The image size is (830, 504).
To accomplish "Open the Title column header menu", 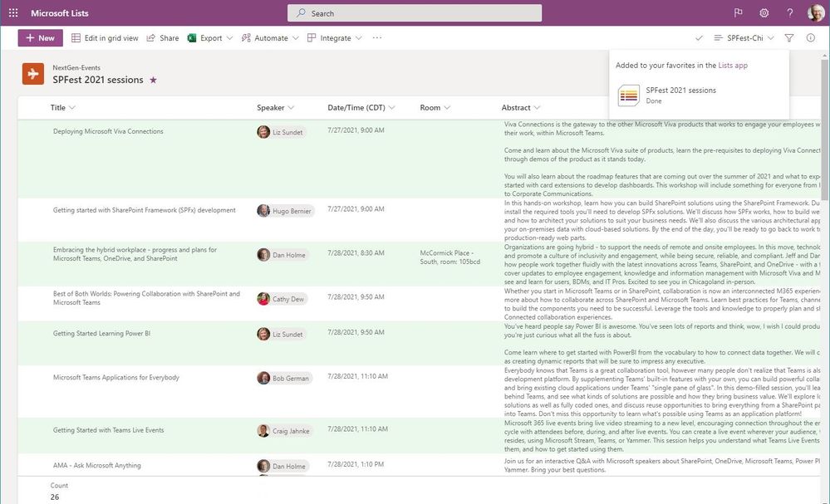I will 62,107.
